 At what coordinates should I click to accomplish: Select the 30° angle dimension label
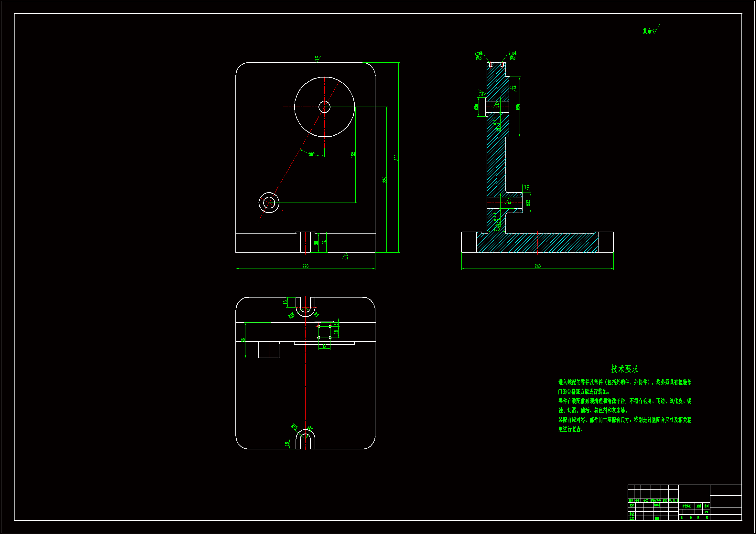(x=311, y=154)
